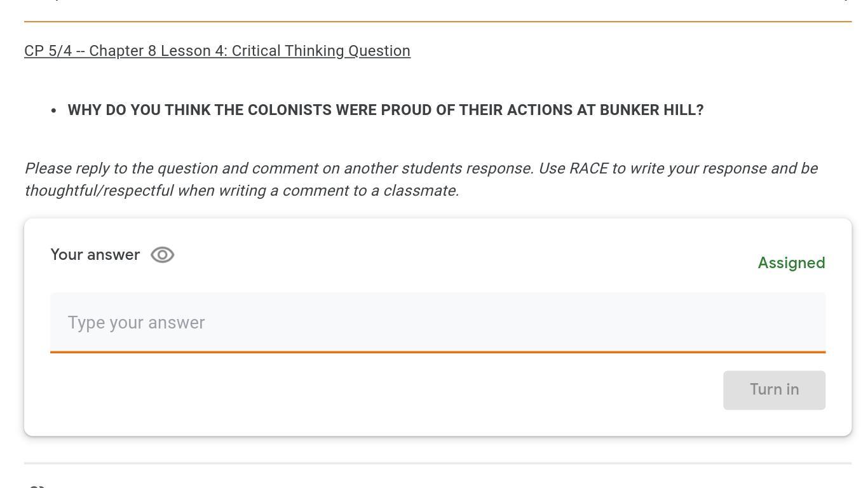Click the bold Bunker Hill question text
This screenshot has width=868, height=488.
(x=385, y=110)
